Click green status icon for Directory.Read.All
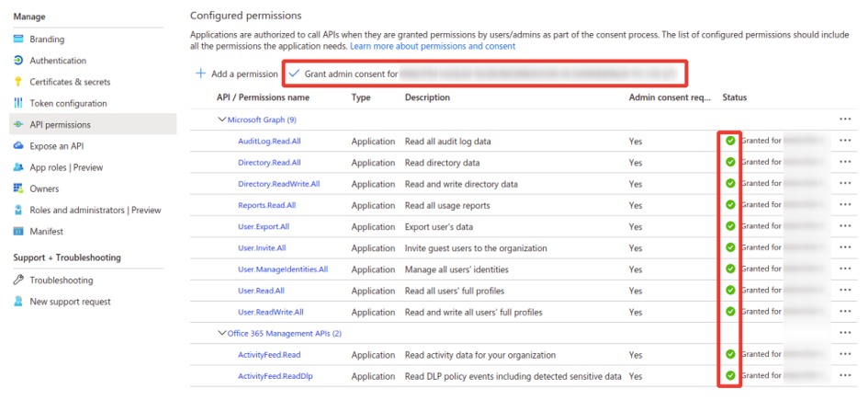The width and height of the screenshot is (868, 411). coord(730,162)
